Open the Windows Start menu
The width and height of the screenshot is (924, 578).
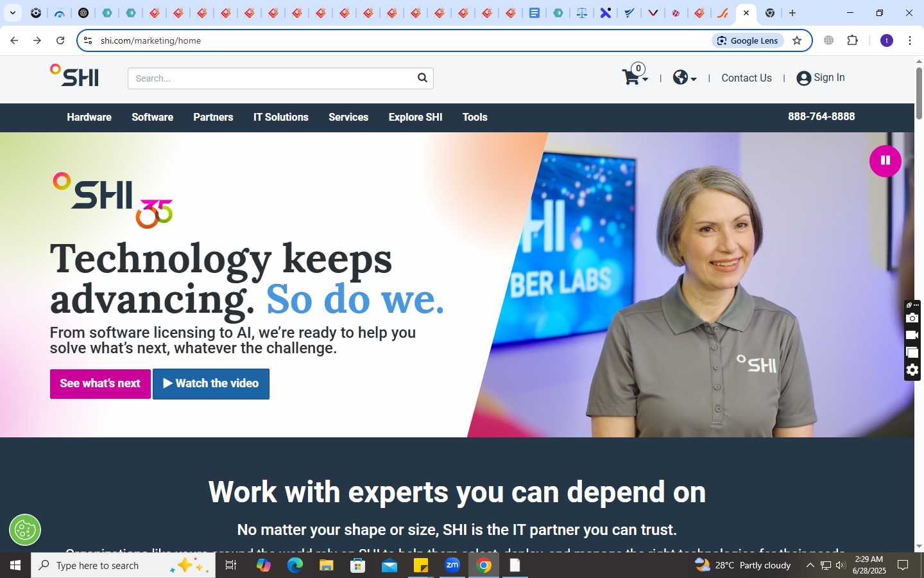[x=15, y=565]
